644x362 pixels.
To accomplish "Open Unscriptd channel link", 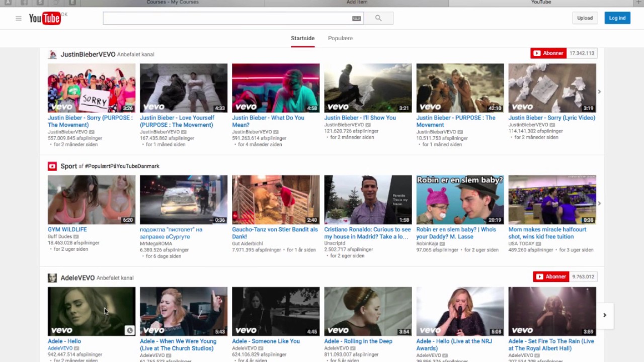I will [x=335, y=243].
